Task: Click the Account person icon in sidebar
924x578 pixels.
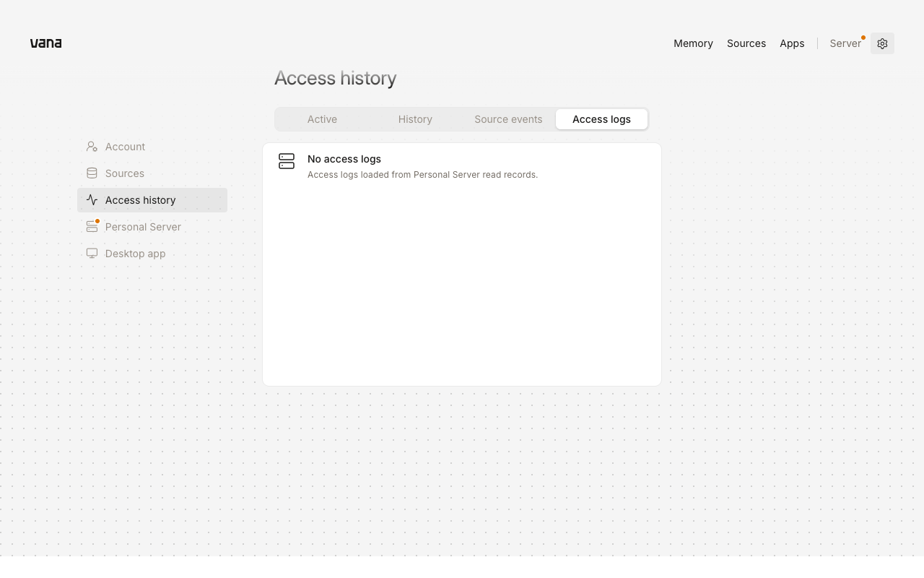Action: (x=92, y=147)
